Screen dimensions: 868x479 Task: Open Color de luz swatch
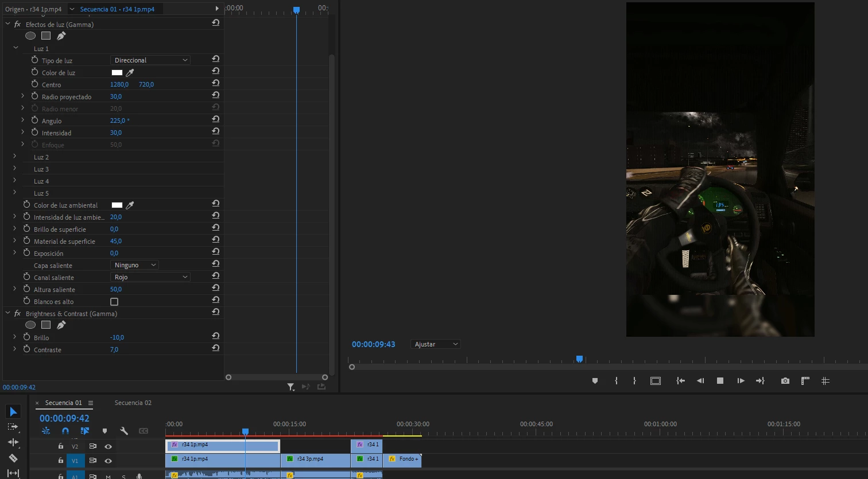pos(117,73)
